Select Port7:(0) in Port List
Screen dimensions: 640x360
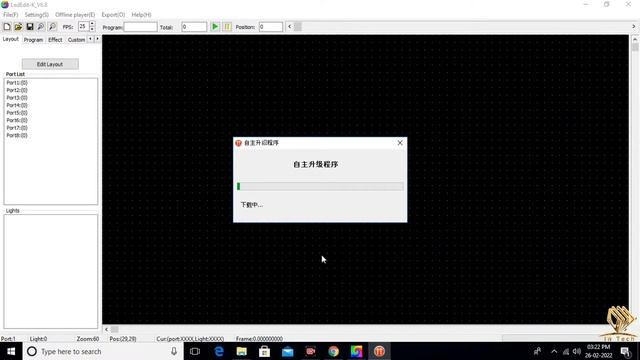coord(17,128)
